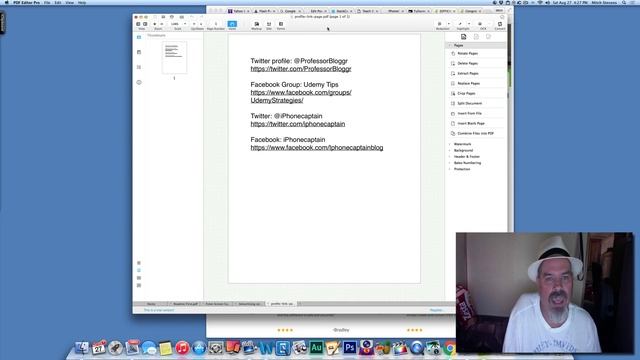Click the third icon in the left sidebar
The width and height of the screenshot is (640, 360).
point(139,67)
